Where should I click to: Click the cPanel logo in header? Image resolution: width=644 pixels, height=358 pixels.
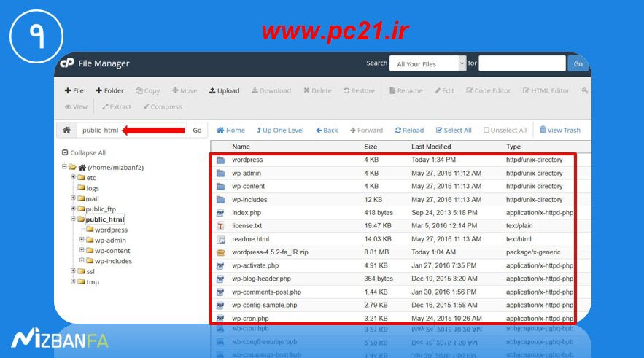tap(67, 63)
